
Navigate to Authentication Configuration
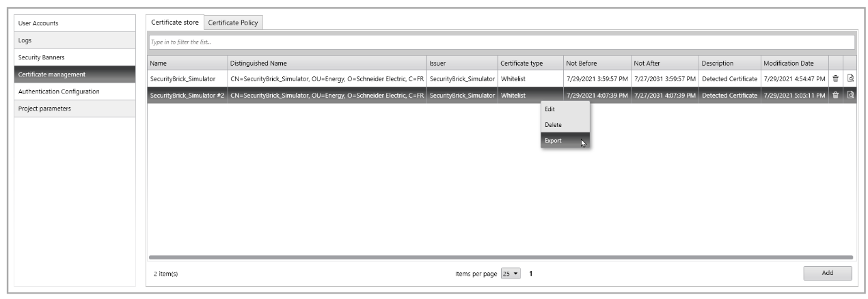75,91
